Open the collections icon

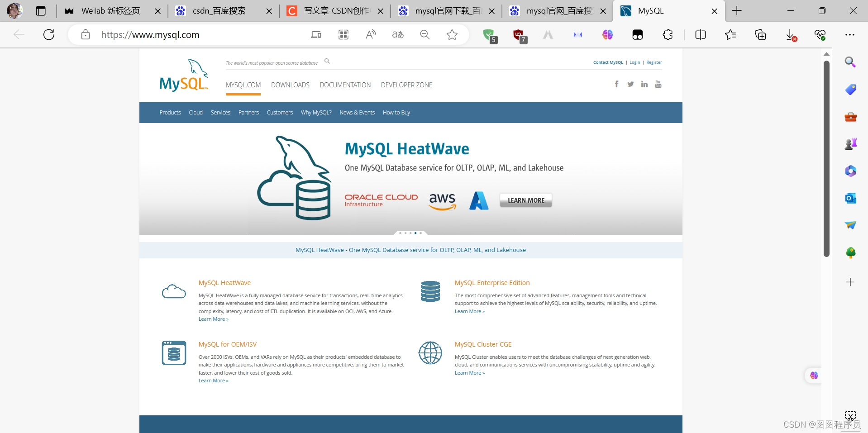(760, 35)
